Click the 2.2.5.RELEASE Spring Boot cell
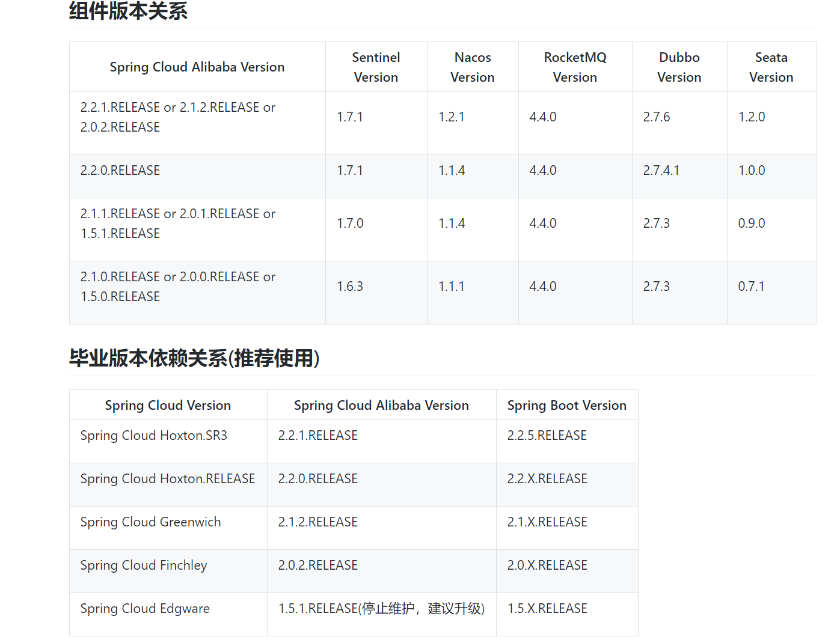 (x=547, y=436)
